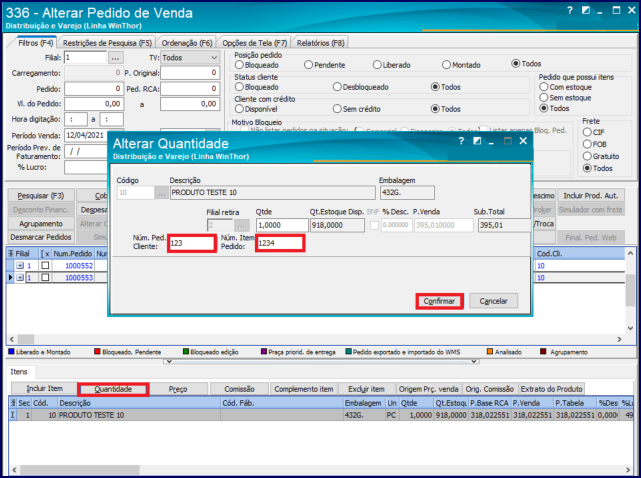Select Pendente in Posição pedido
The image size is (641, 478).
[x=309, y=65]
